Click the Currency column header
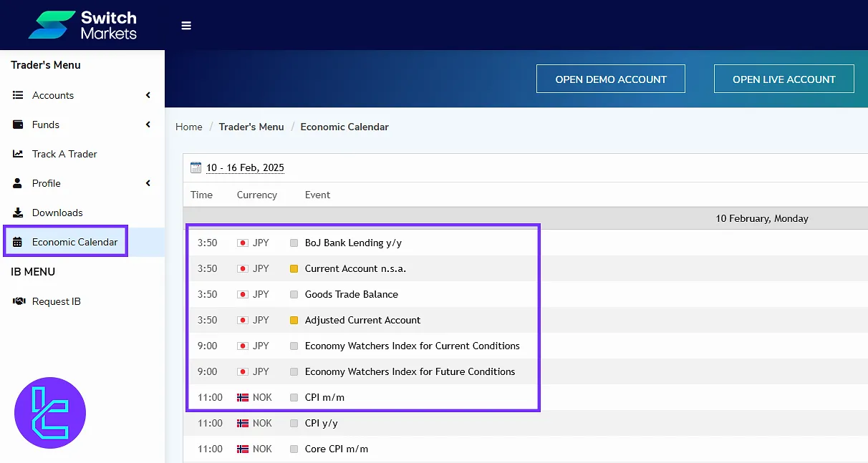 pos(257,195)
